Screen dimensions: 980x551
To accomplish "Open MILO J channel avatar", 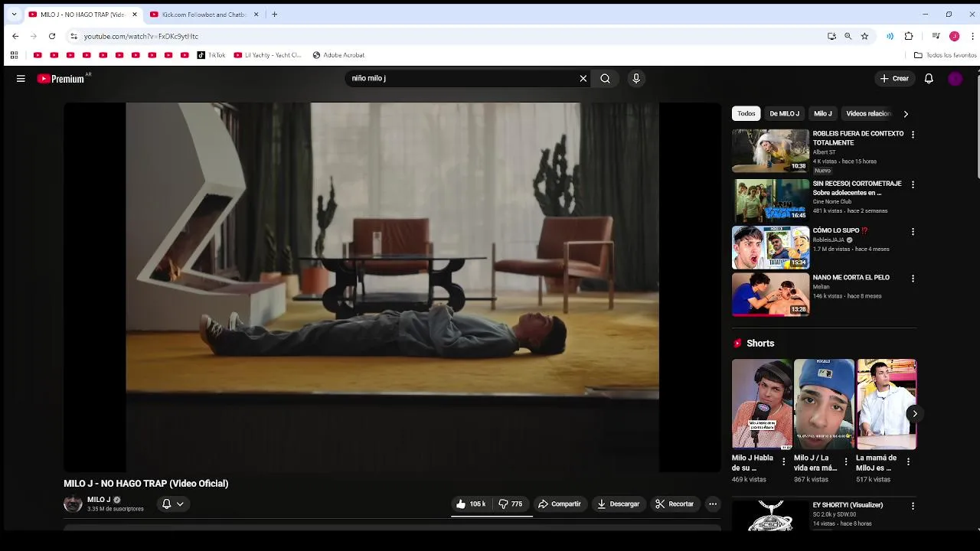I will [x=73, y=504].
